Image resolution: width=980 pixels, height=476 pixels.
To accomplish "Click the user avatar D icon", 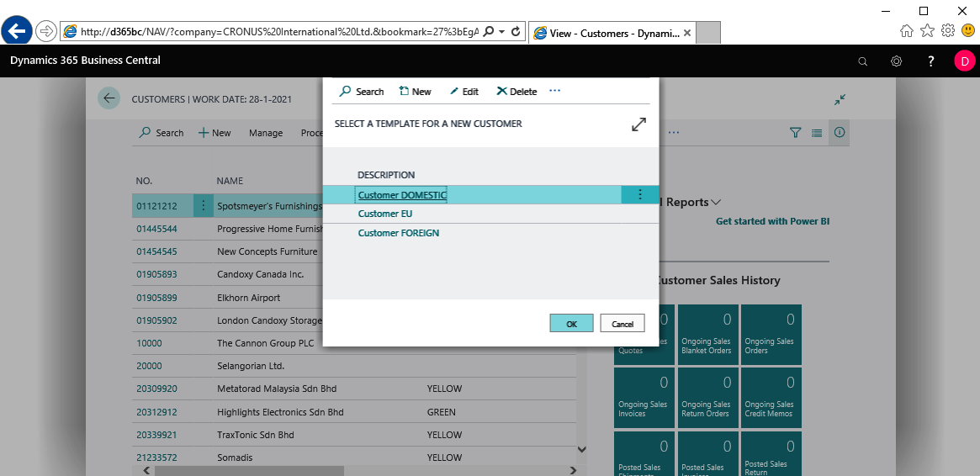I will pos(964,61).
